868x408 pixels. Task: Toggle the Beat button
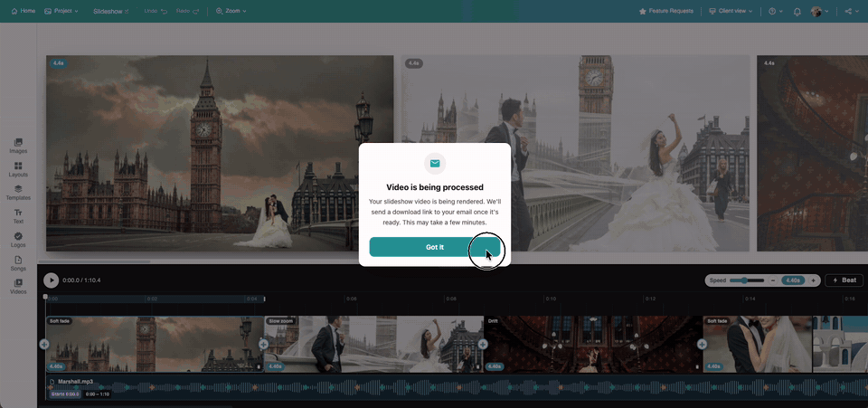(x=844, y=280)
